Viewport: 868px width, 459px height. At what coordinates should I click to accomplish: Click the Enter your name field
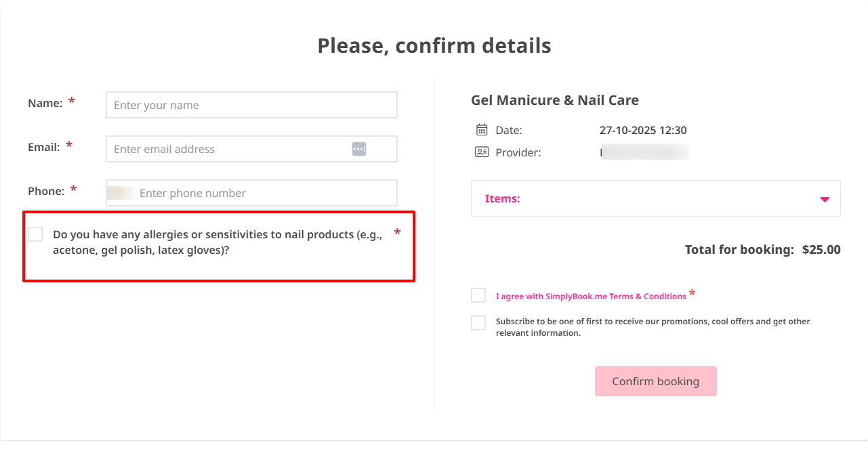pos(251,105)
